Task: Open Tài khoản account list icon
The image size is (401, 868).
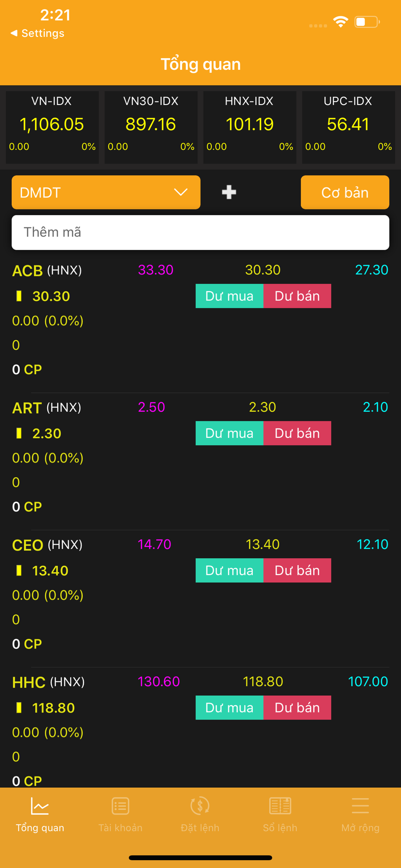Action: [x=120, y=807]
